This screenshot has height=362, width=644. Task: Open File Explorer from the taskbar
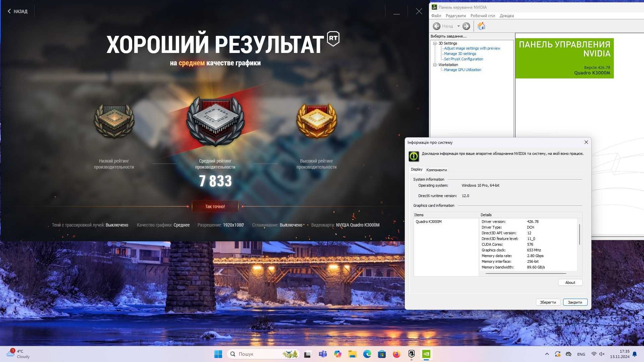(352, 354)
